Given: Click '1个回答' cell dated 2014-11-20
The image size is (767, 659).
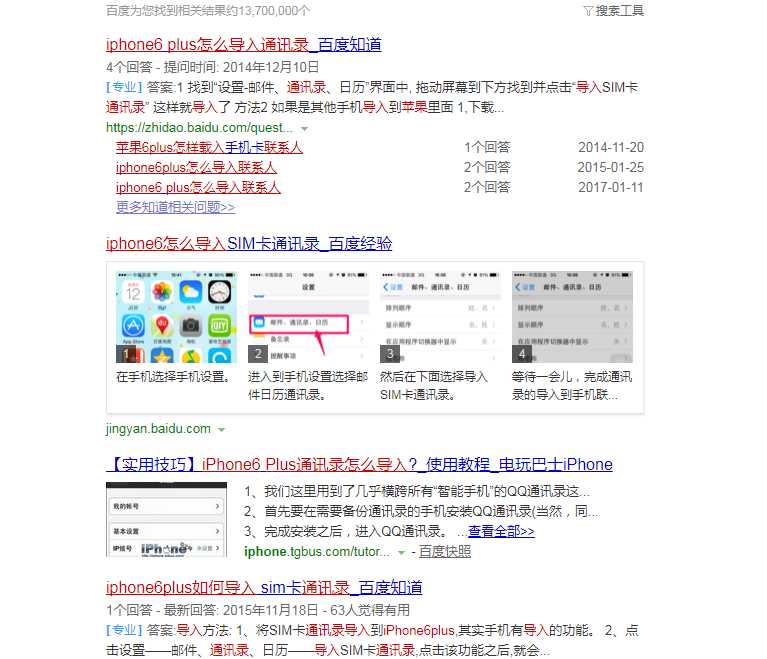Looking at the screenshot, I should (487, 147).
